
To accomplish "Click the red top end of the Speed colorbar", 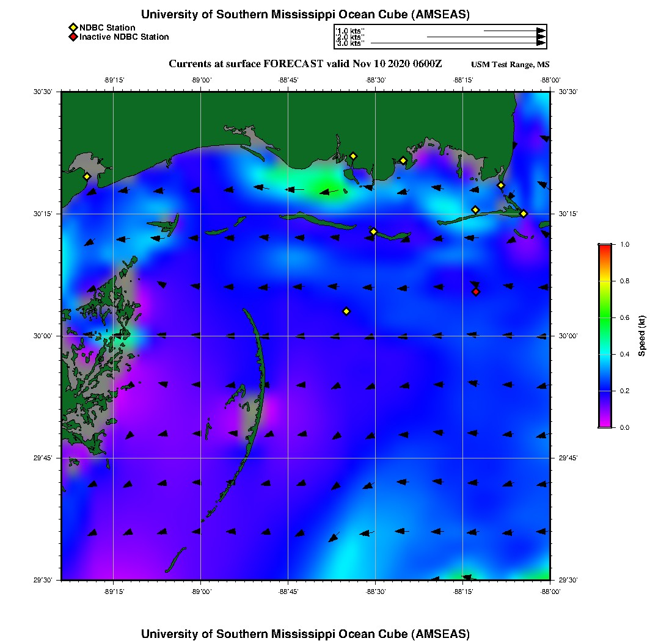I will (x=605, y=247).
